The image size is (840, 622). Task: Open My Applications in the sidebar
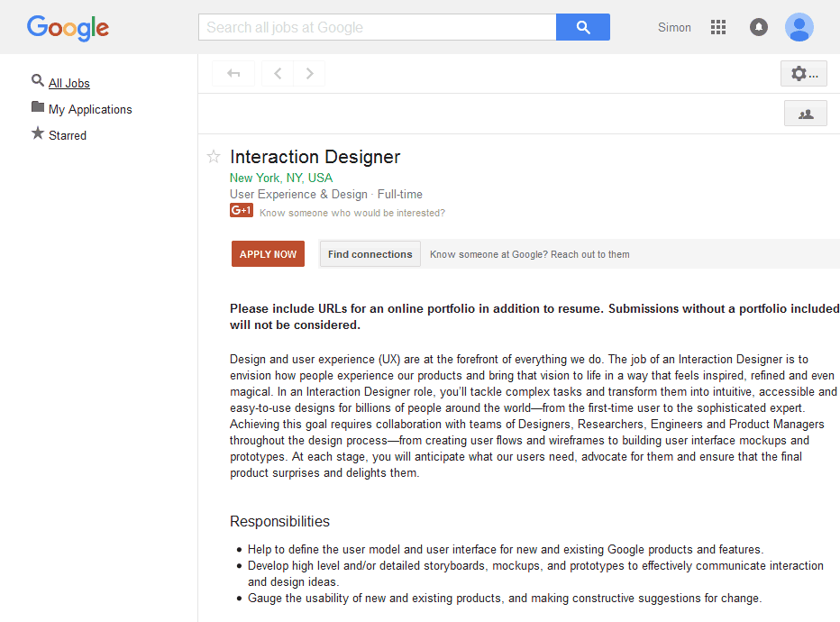click(90, 109)
